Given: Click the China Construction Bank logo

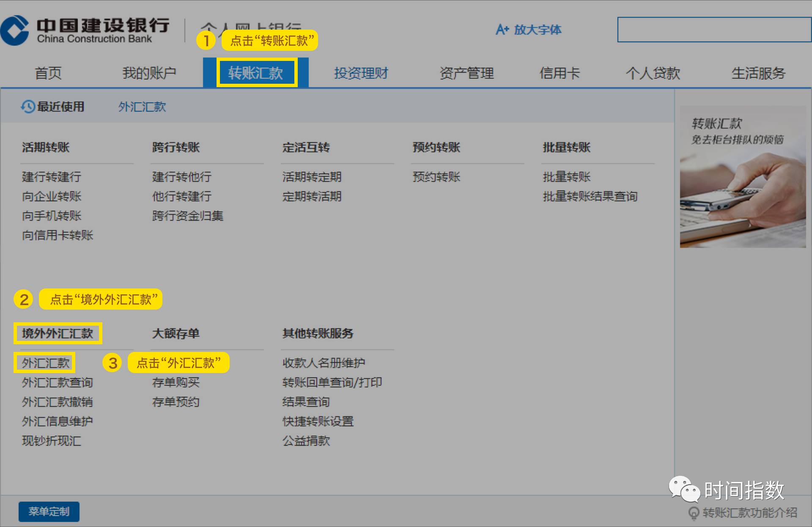Looking at the screenshot, I should click(x=15, y=30).
